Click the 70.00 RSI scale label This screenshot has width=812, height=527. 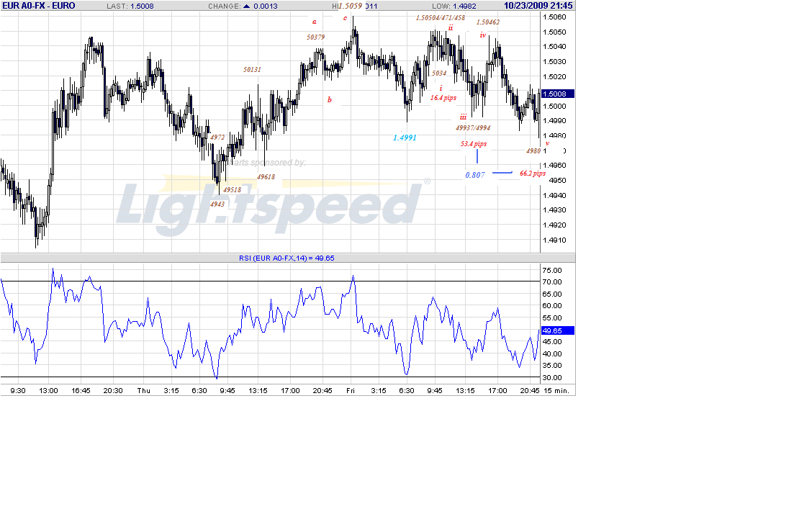pyautogui.click(x=551, y=282)
